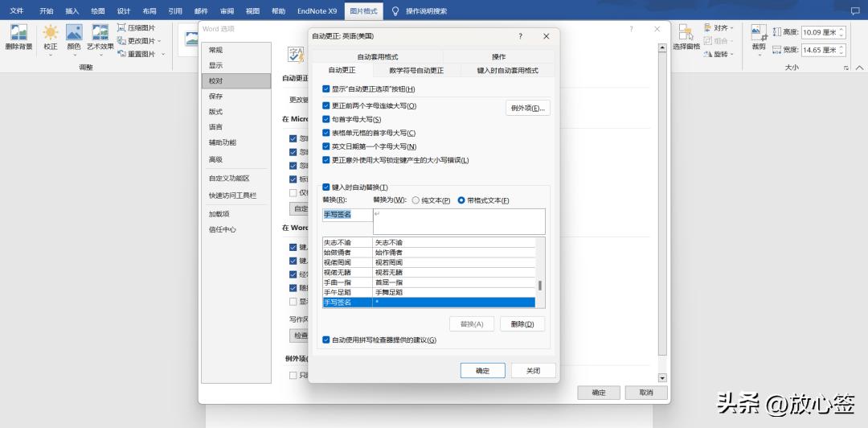This screenshot has height=428, width=868.
Task: Click 取消 in the Word Options window
Action: (646, 393)
